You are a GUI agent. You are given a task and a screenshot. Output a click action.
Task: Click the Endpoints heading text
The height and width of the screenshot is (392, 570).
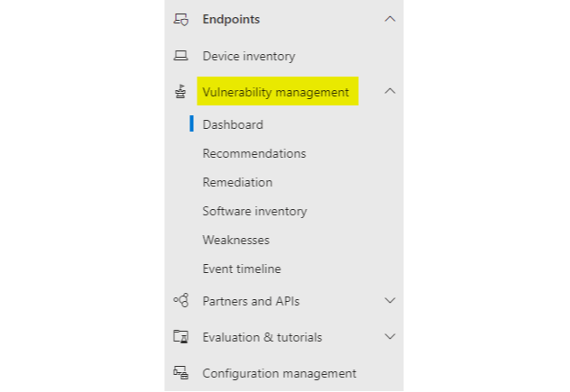click(x=231, y=19)
